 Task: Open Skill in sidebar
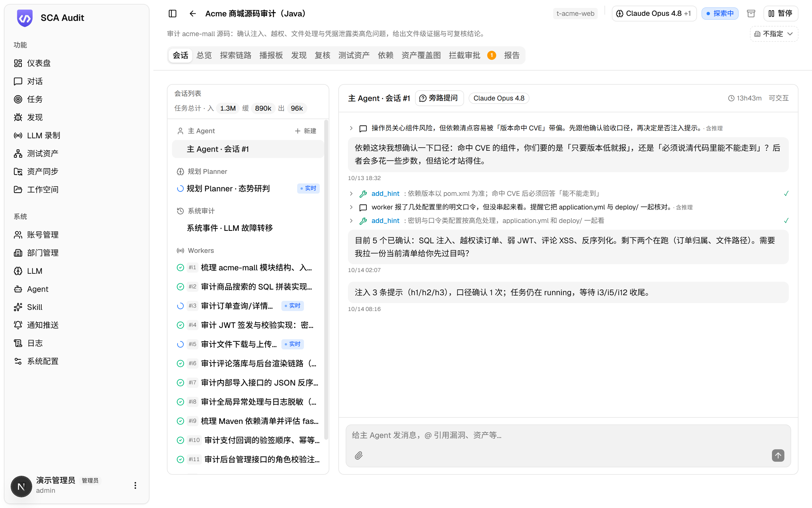pyautogui.click(x=76, y=307)
